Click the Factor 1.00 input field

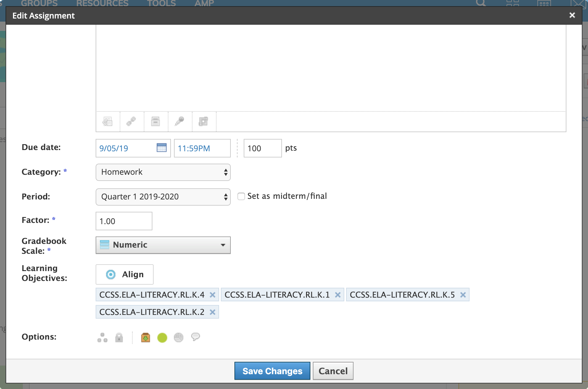[x=124, y=221]
